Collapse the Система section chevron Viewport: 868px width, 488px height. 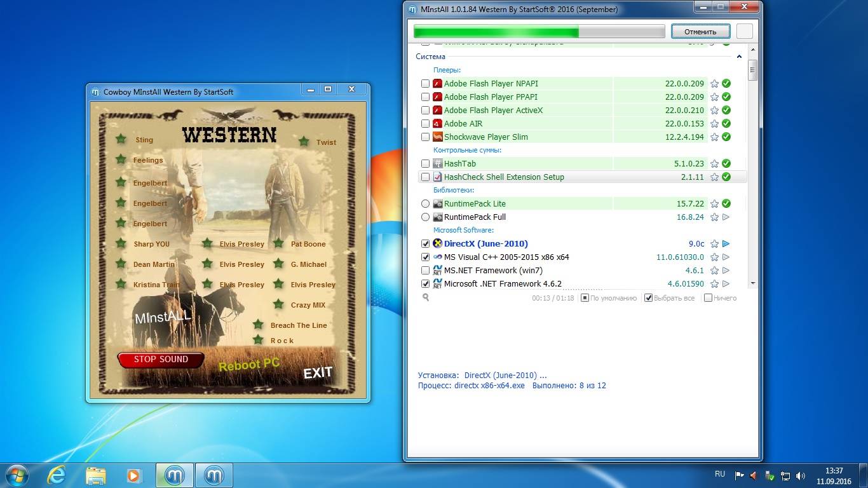coord(739,57)
